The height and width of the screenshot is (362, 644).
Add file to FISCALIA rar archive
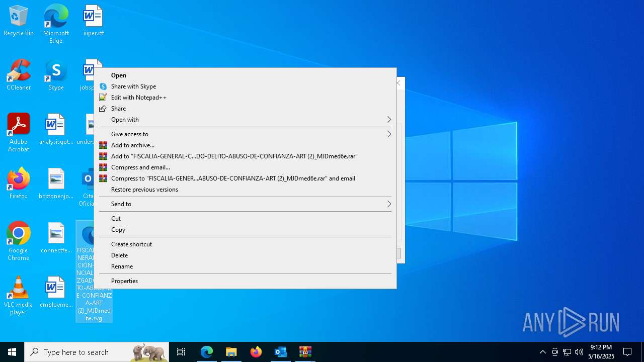pyautogui.click(x=245, y=156)
